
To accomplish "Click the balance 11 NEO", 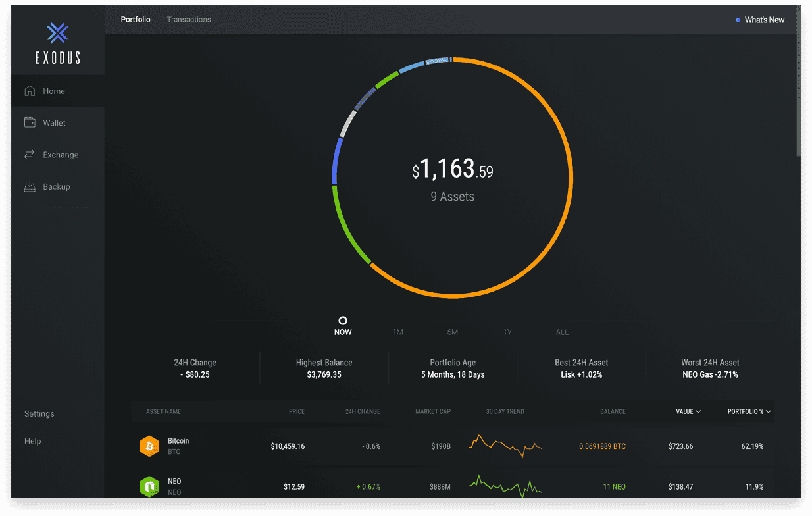I will 615,487.
